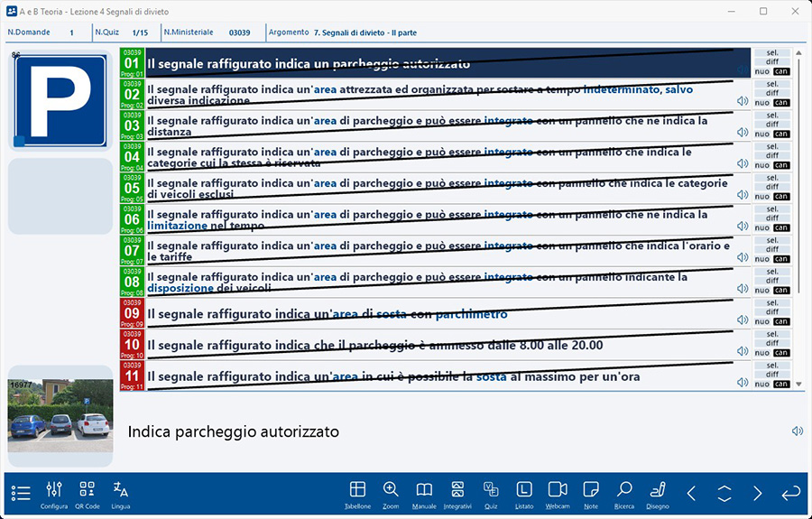Click the Zoom magnifier icon
This screenshot has height=519, width=812.
[x=391, y=493]
